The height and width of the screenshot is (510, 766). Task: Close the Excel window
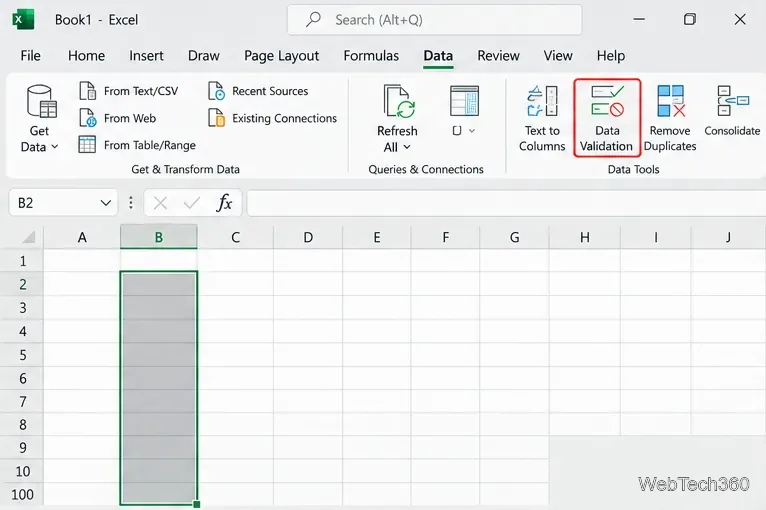[x=740, y=20]
